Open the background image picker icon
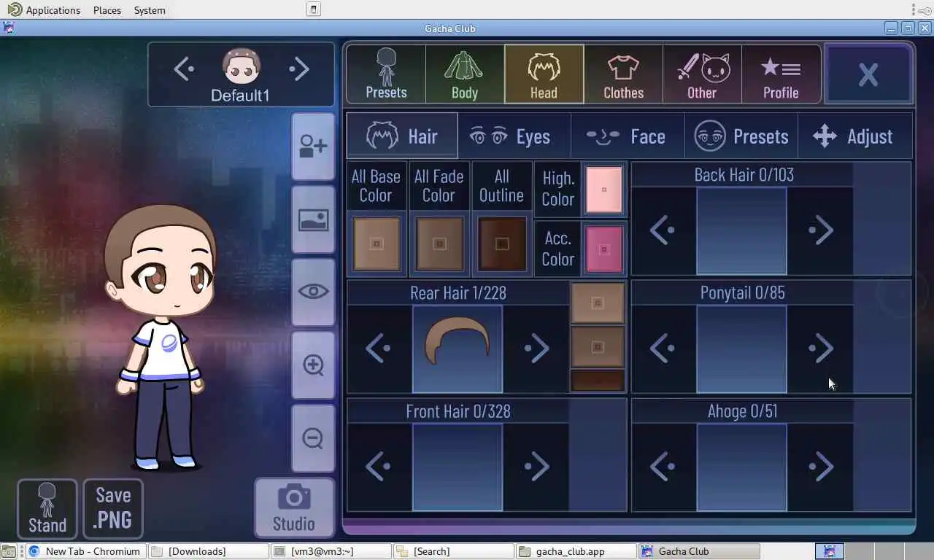The height and width of the screenshot is (560, 934). pos(313,219)
